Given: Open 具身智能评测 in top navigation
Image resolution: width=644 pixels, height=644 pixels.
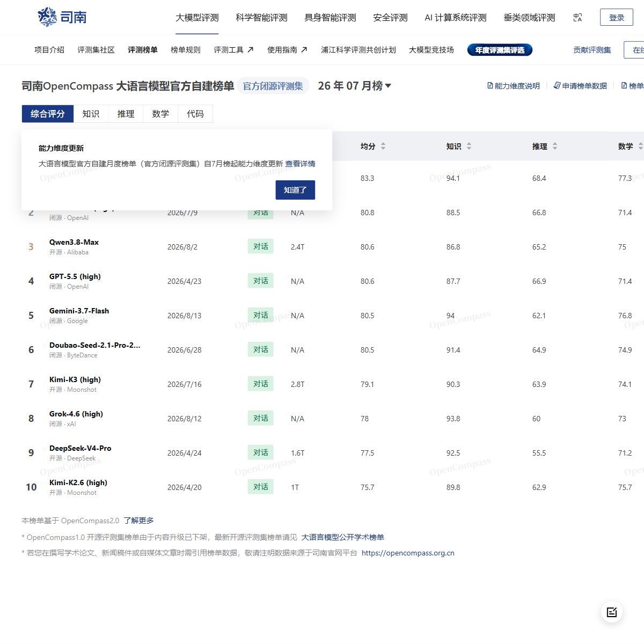Looking at the screenshot, I should pos(330,18).
